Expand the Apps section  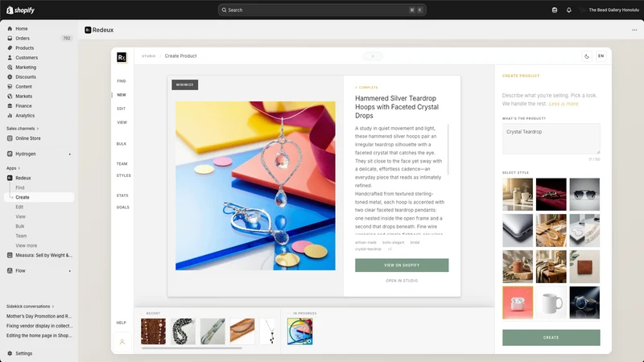(x=13, y=168)
